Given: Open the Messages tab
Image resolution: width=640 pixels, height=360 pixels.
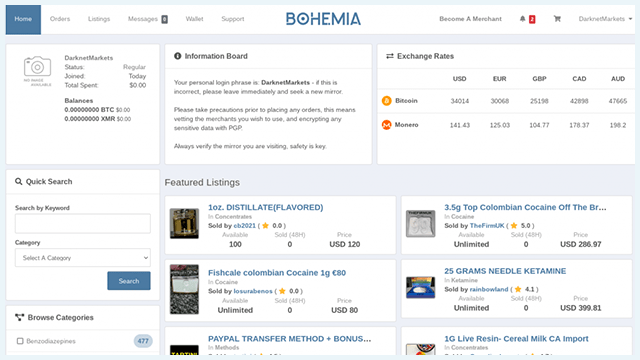Looking at the screenshot, I should coord(148,19).
